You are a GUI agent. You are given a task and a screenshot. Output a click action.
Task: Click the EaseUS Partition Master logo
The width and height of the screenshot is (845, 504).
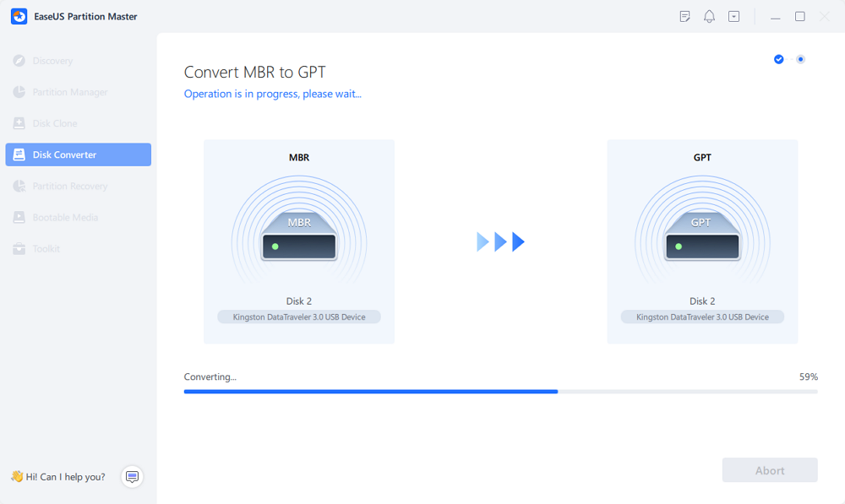19,16
